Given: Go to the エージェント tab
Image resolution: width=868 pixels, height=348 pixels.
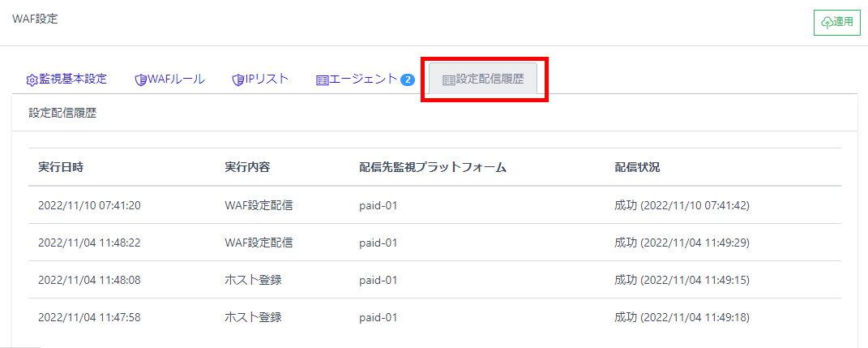Looking at the screenshot, I should pyautogui.click(x=363, y=79).
